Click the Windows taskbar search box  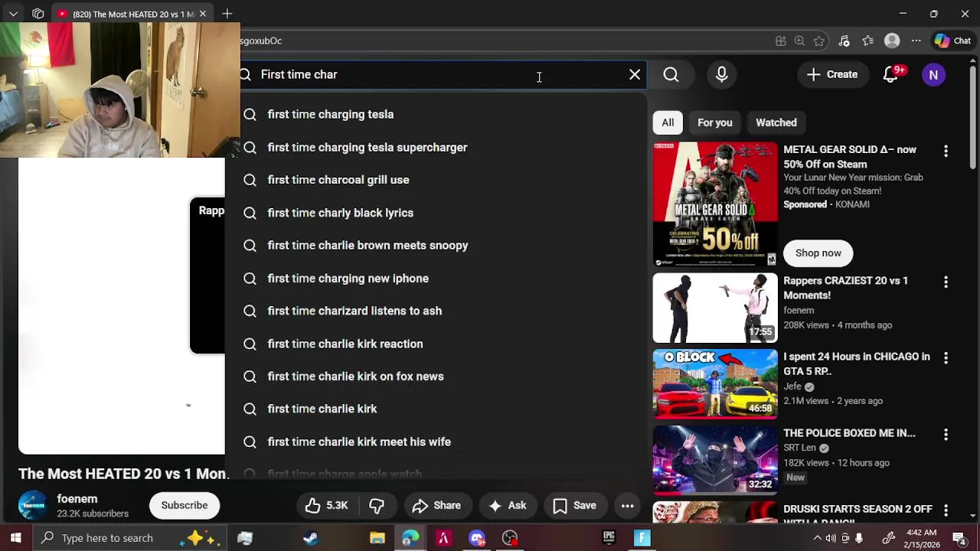pos(129,538)
